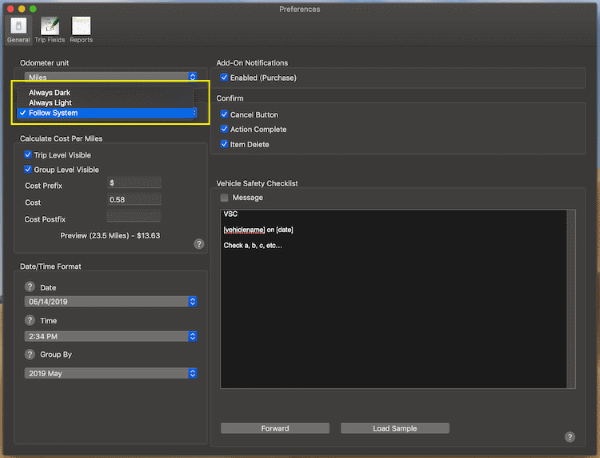Click the help icon at bottom right
The width and height of the screenshot is (600, 458).
click(x=569, y=437)
